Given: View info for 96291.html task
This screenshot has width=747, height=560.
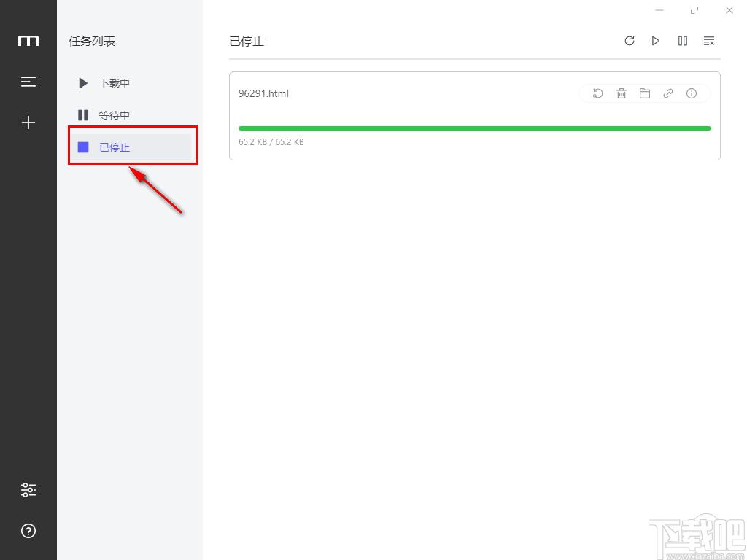Looking at the screenshot, I should (692, 93).
